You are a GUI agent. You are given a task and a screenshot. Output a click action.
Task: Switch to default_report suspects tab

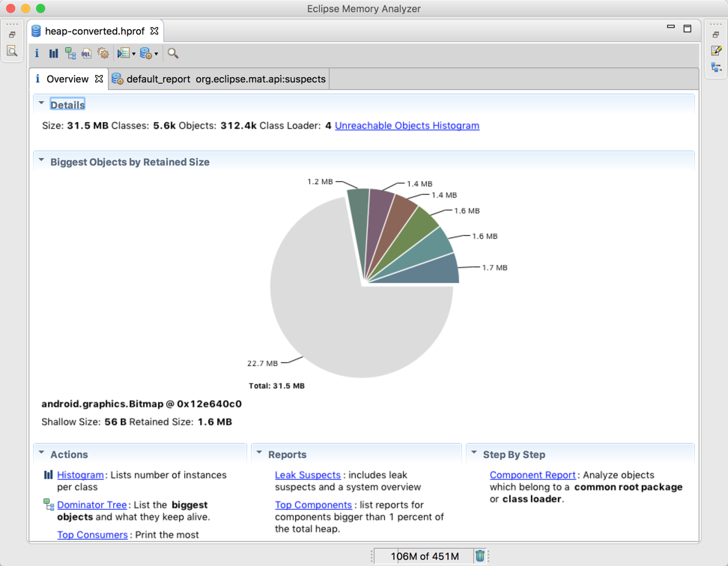coord(219,79)
